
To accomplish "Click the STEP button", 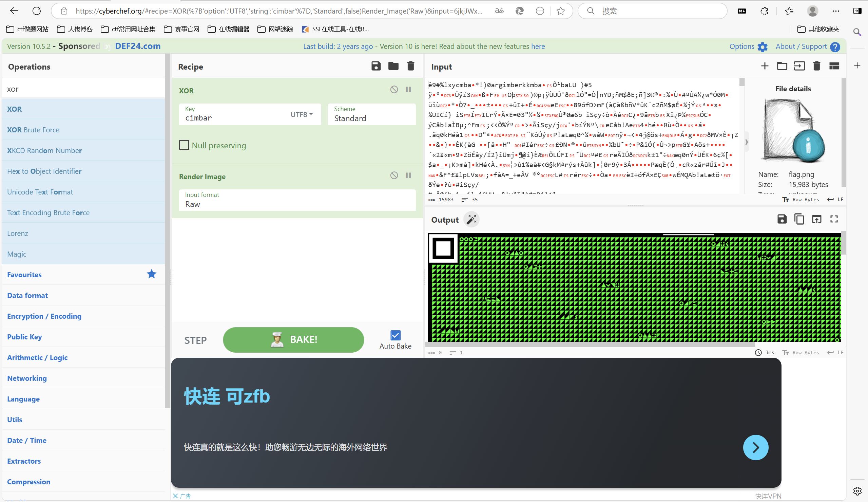I will 196,340.
